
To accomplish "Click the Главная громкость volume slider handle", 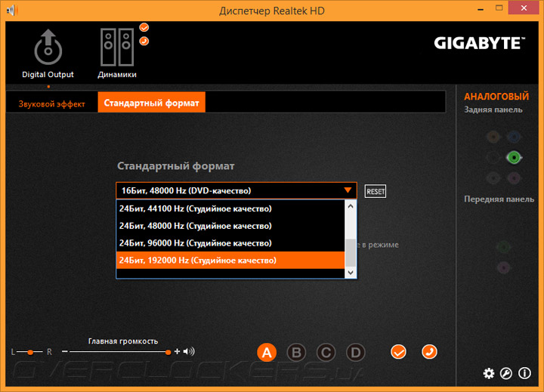I will point(168,352).
